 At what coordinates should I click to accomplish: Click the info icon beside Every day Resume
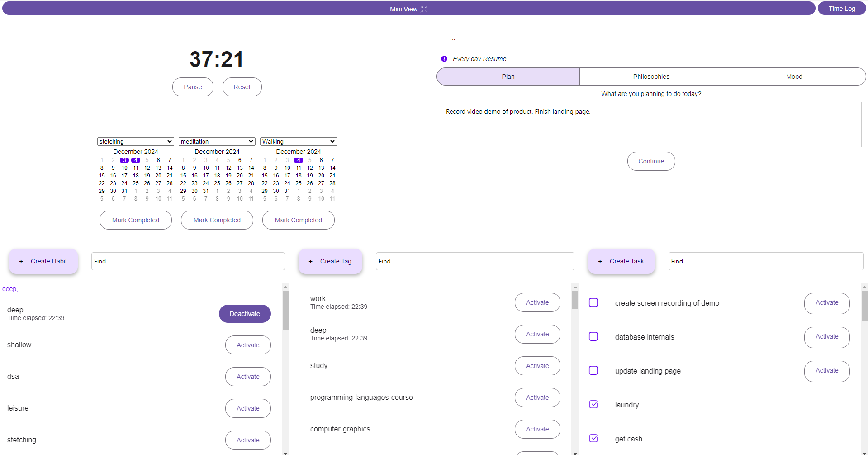[444, 59]
